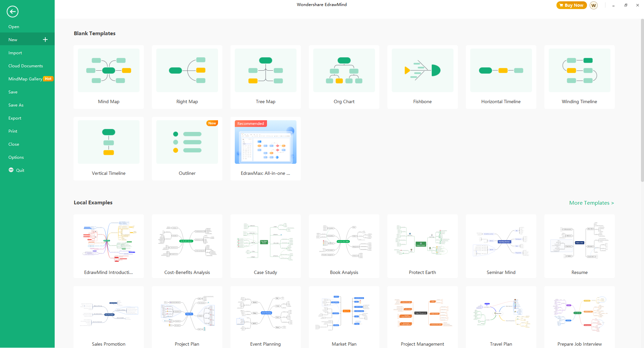The width and height of the screenshot is (644, 348).
Task: Click the Outliner label text
Action: pyautogui.click(x=187, y=173)
